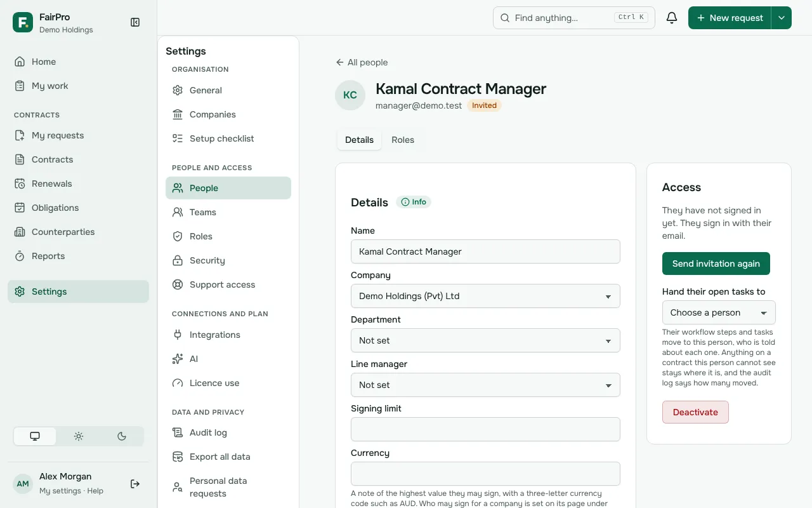Click the Audit log icon

click(178, 432)
